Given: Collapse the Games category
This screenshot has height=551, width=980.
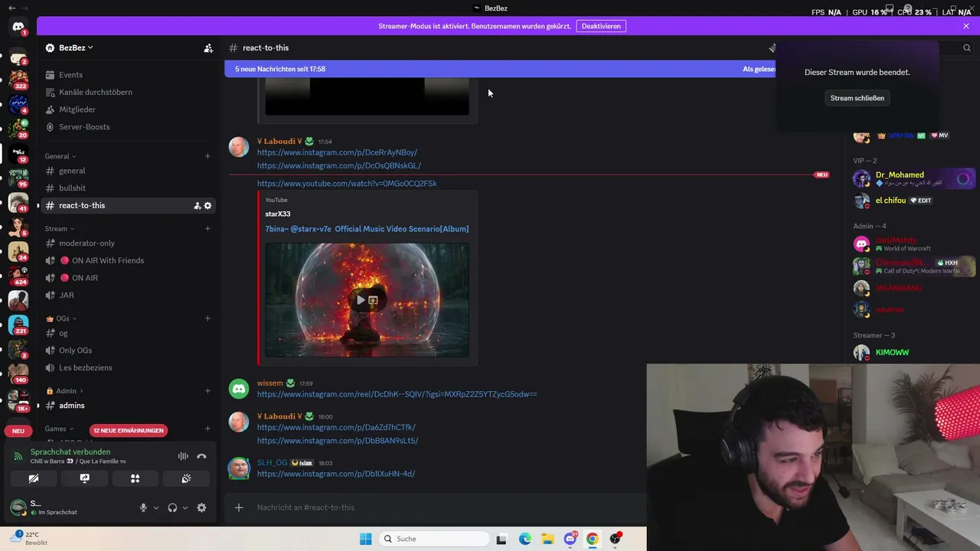Looking at the screenshot, I should coord(60,429).
